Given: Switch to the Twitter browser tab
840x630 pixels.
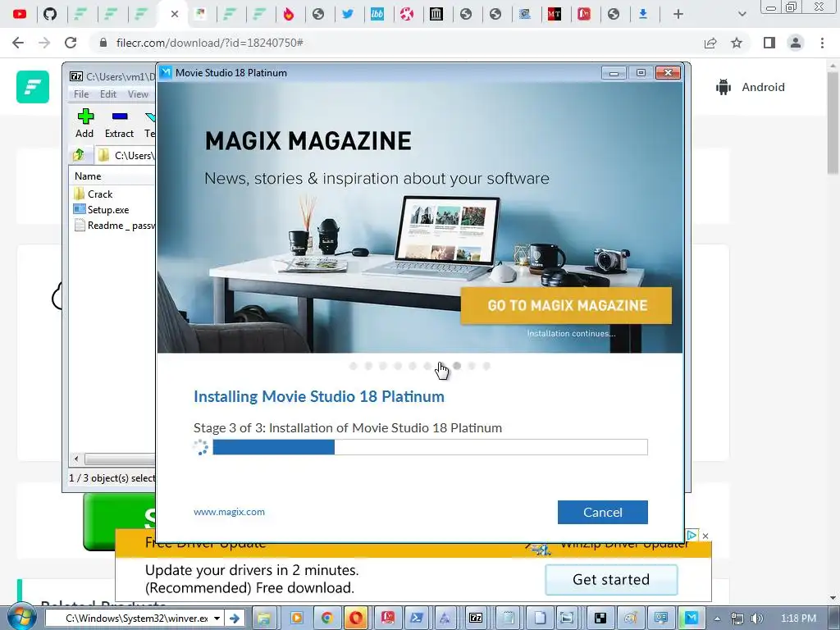Looking at the screenshot, I should pos(348,14).
